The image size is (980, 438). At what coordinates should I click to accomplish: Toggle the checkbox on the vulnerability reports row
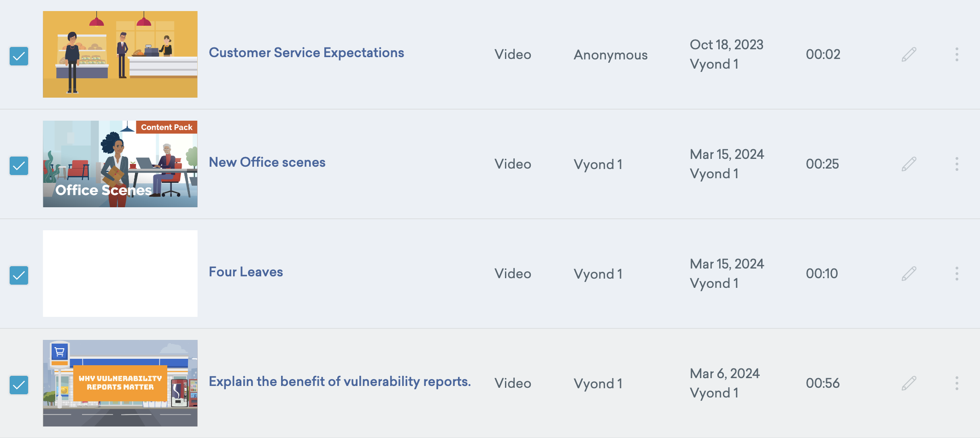click(x=19, y=385)
